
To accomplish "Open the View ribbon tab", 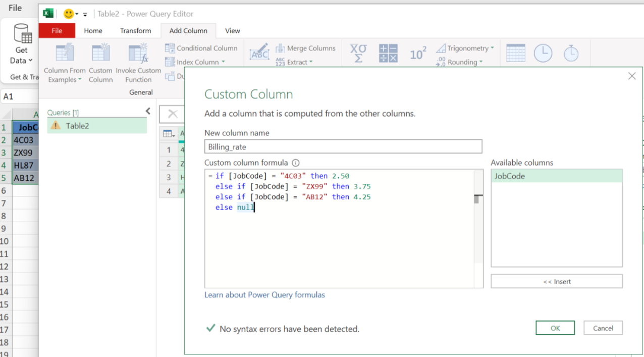I will tap(232, 31).
